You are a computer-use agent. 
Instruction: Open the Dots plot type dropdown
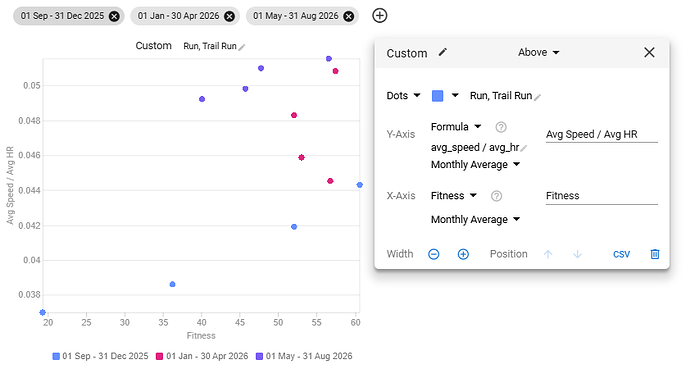point(403,96)
